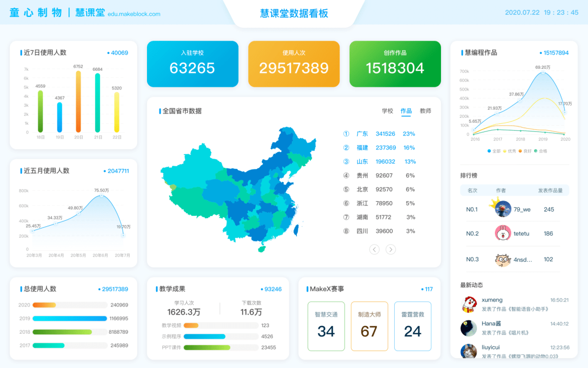588x368 pixels.
Task: Click the previous page arrow under province list
Action: pyautogui.click(x=375, y=249)
